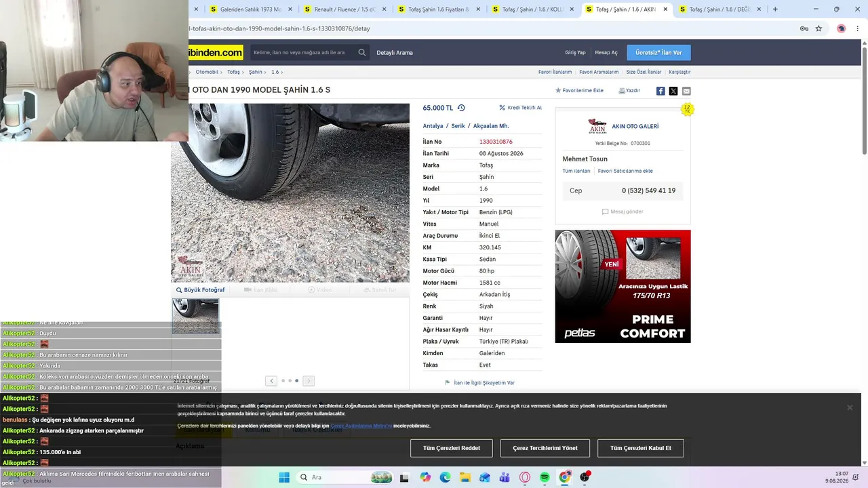
Task: Click the Detaylı Arama link
Action: point(395,53)
